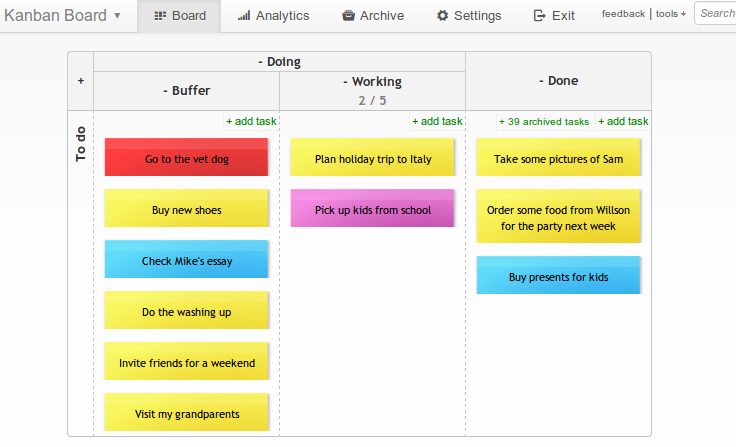The width and height of the screenshot is (736, 447).
Task: Add task to Working column
Action: (x=437, y=121)
